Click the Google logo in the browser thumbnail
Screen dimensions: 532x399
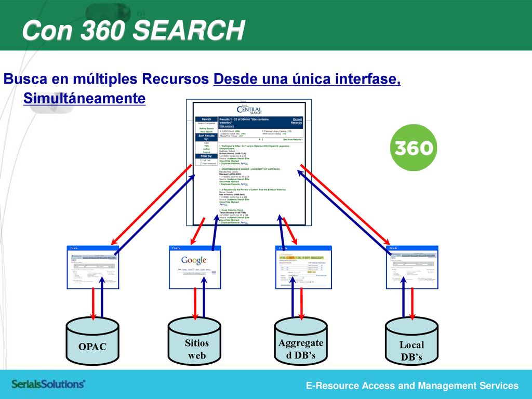(x=194, y=260)
